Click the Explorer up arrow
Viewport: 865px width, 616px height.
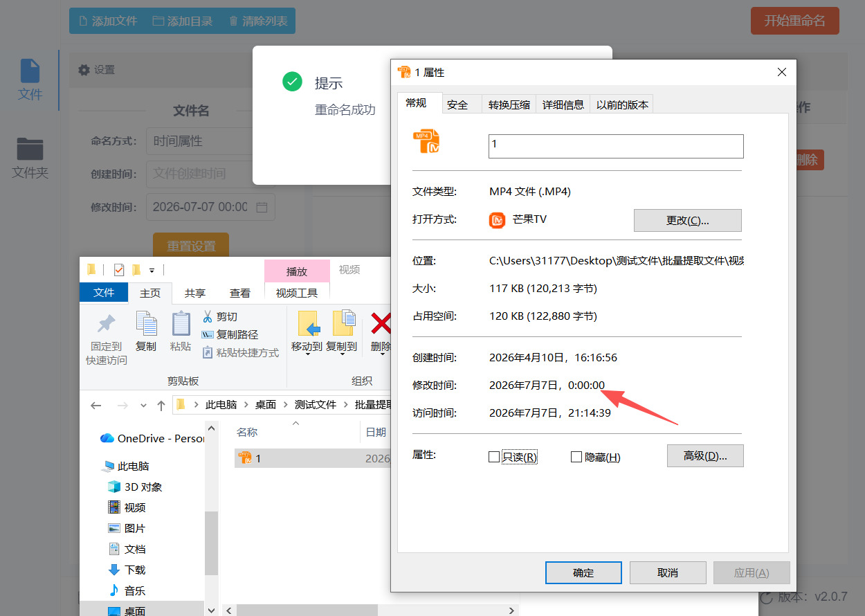coord(161,405)
